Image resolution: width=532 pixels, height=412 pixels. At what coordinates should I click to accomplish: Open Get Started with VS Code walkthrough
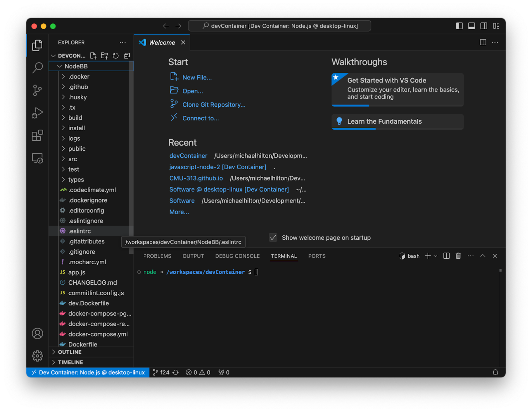click(x=397, y=89)
